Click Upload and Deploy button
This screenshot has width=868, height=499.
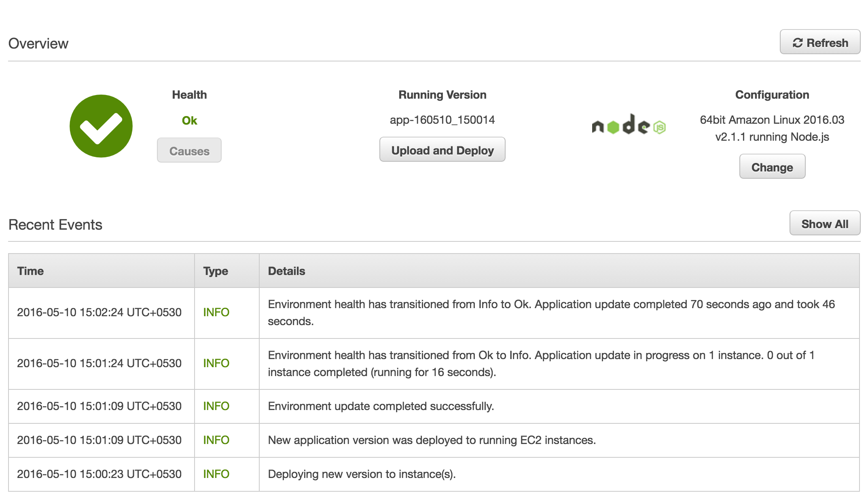coord(442,150)
